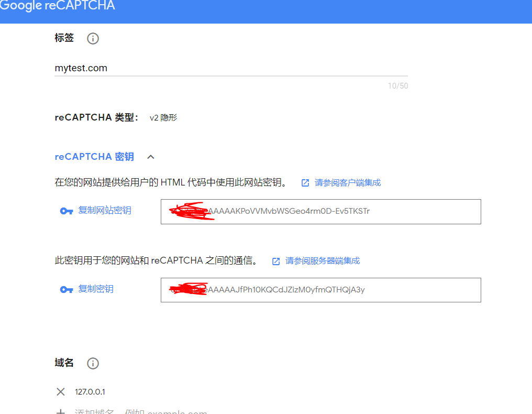Click the Google reCAPTCHA header title

pyautogui.click(x=58, y=6)
